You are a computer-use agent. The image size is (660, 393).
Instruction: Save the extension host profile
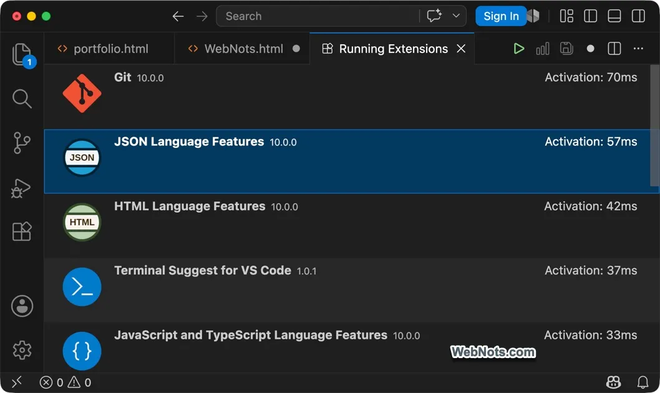coord(566,49)
